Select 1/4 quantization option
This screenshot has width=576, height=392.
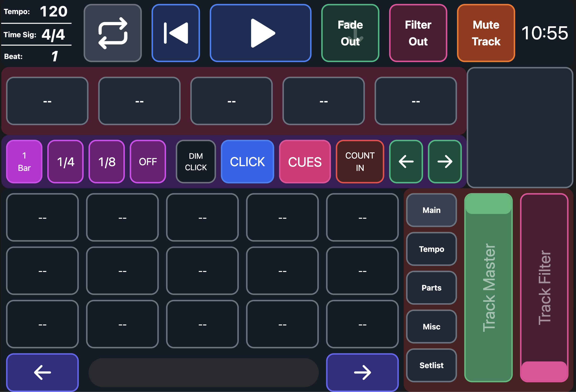[x=65, y=162]
